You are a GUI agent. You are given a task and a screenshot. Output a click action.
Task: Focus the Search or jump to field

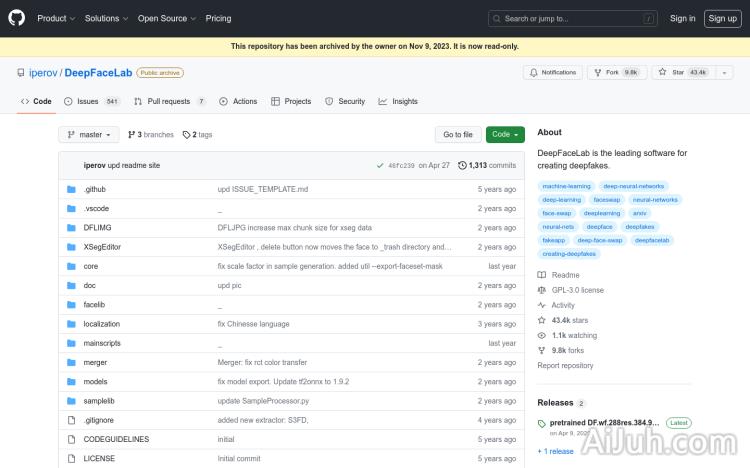(x=574, y=18)
